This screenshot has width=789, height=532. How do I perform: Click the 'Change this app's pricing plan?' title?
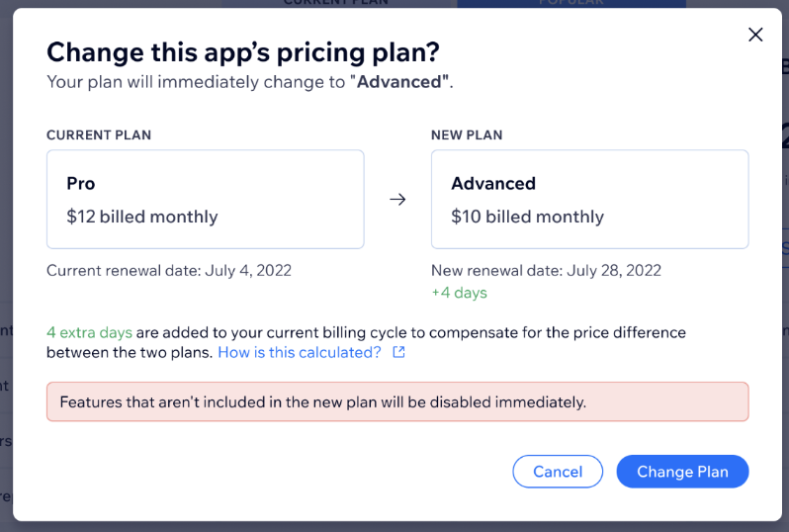point(243,52)
